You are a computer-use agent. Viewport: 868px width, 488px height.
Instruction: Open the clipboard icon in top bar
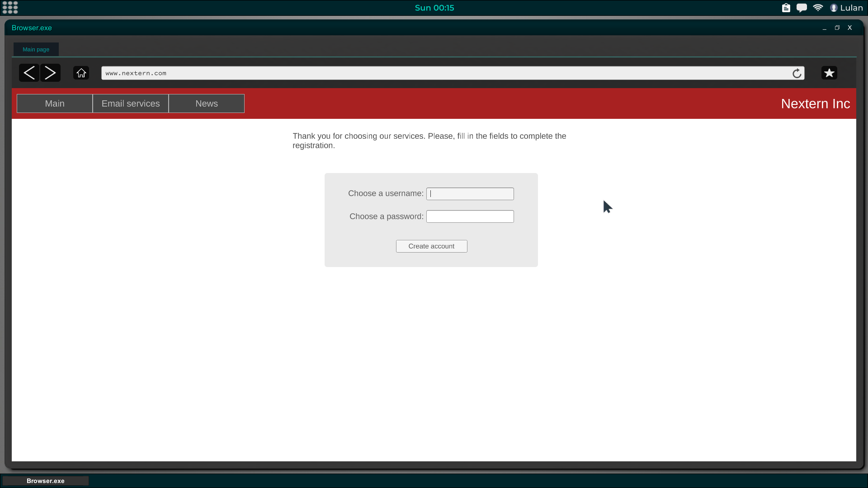click(786, 8)
